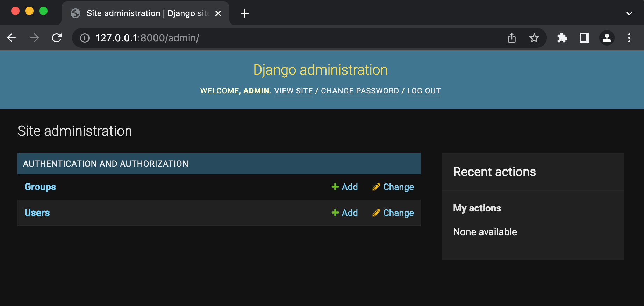Viewport: 644px width, 306px height.
Task: Minimize the window with the yellow button
Action: click(x=29, y=11)
